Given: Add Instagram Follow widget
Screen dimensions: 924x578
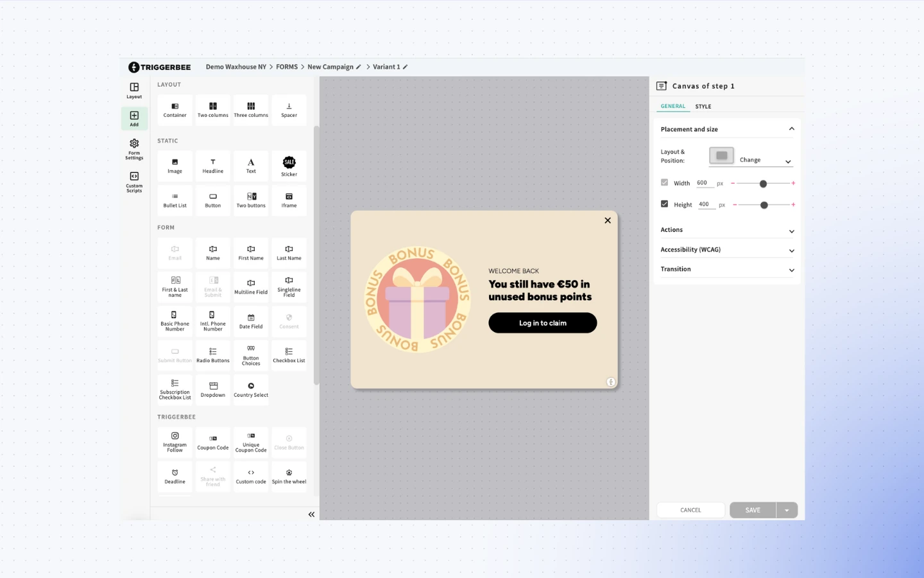Looking at the screenshot, I should pos(175,442).
